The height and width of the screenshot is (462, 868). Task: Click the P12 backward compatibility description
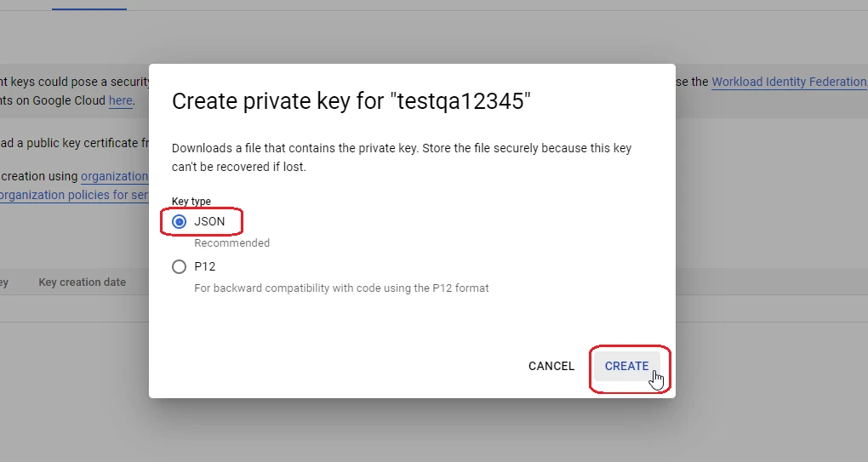tap(341, 288)
